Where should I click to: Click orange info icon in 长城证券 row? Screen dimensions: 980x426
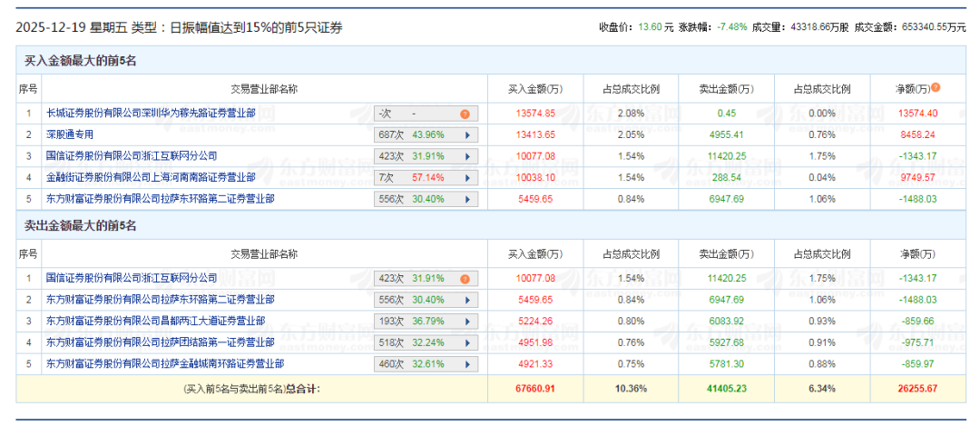[465, 114]
